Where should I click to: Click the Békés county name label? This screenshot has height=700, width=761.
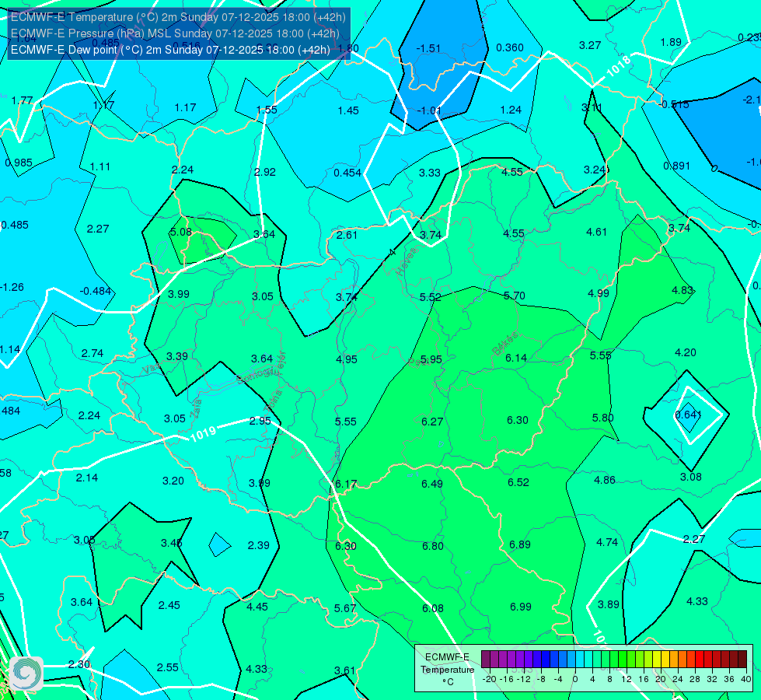tap(506, 344)
